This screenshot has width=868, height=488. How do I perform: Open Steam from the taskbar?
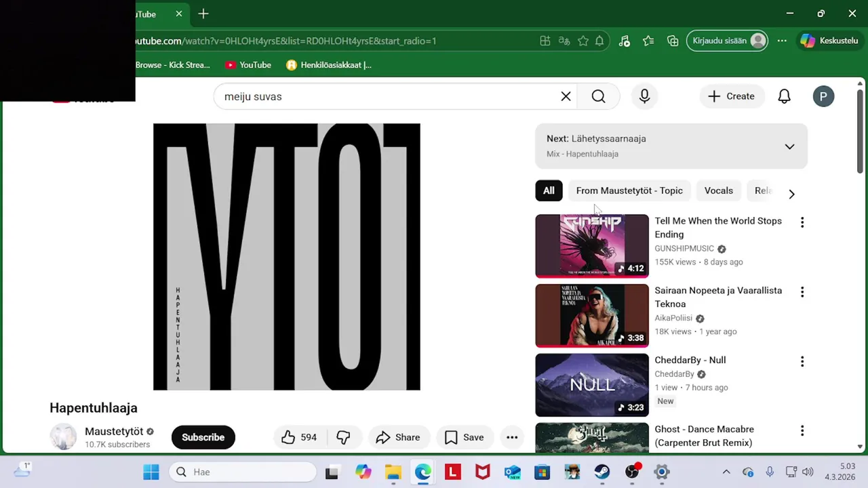[602, 472]
